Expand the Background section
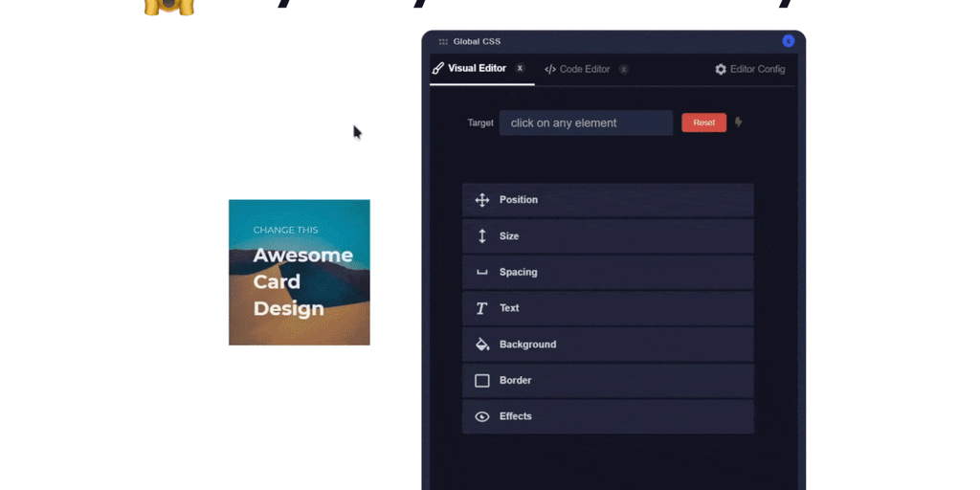 (x=608, y=345)
